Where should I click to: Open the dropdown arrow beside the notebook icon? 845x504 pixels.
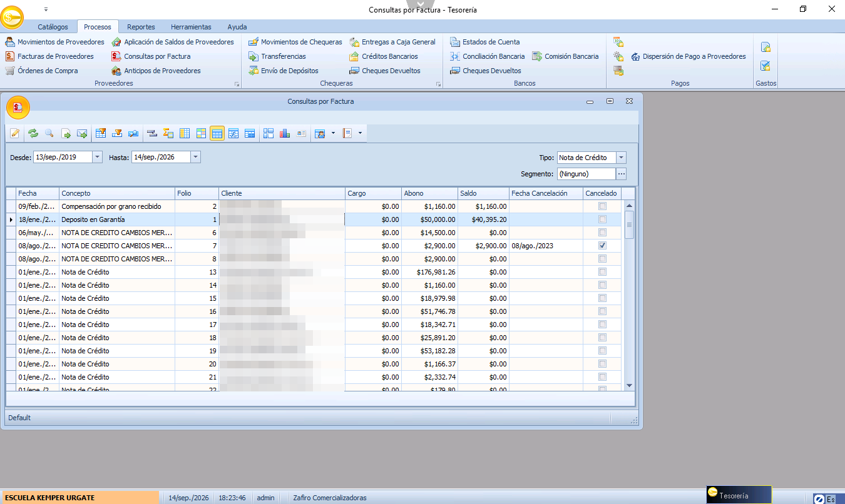(x=360, y=133)
